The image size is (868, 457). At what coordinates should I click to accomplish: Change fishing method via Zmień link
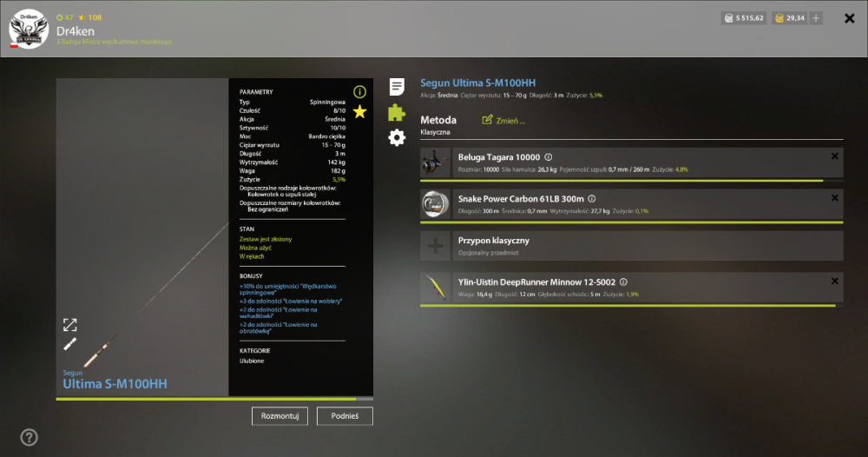503,120
